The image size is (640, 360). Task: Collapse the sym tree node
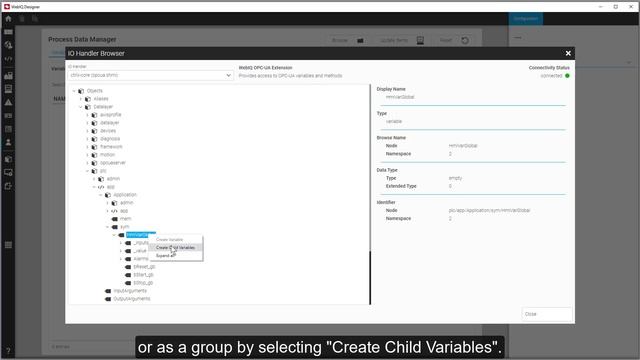coord(108,227)
